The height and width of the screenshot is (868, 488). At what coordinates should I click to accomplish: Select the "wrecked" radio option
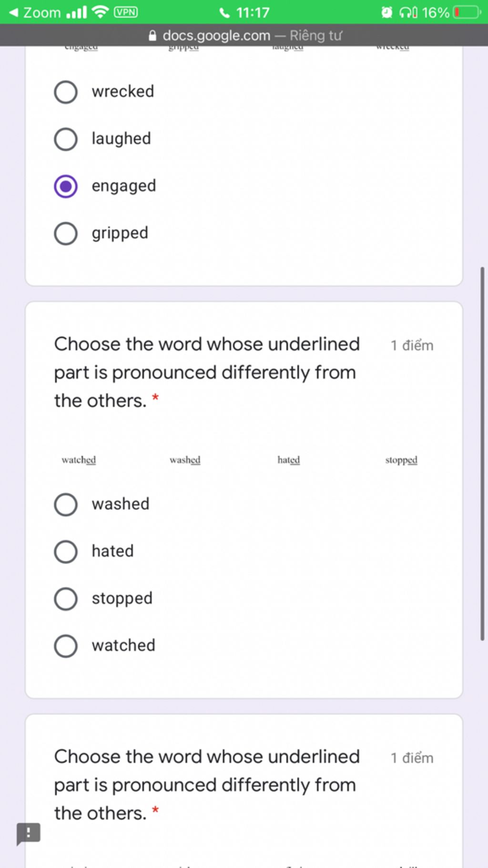(66, 92)
